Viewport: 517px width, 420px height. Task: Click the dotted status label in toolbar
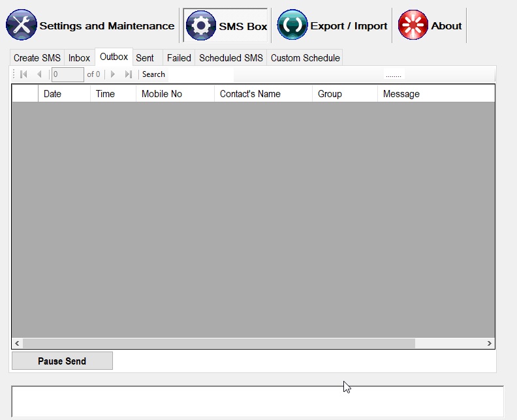coord(394,75)
